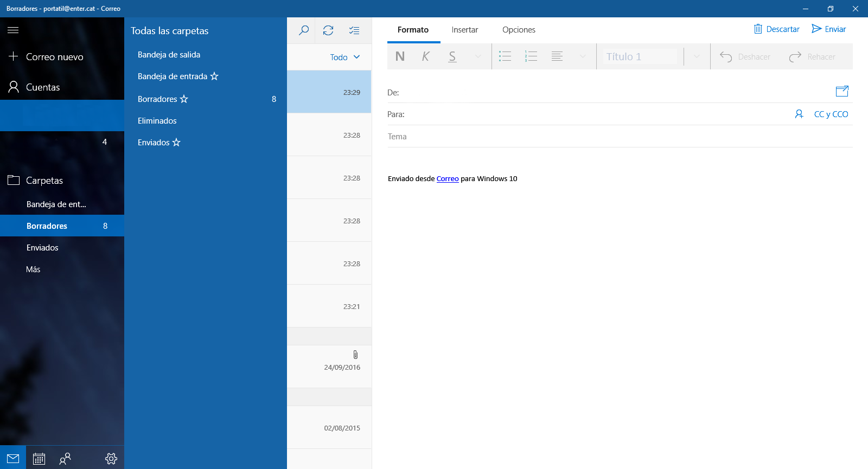868x469 pixels.
Task: Switch to the Insertar tab
Action: coord(465,30)
